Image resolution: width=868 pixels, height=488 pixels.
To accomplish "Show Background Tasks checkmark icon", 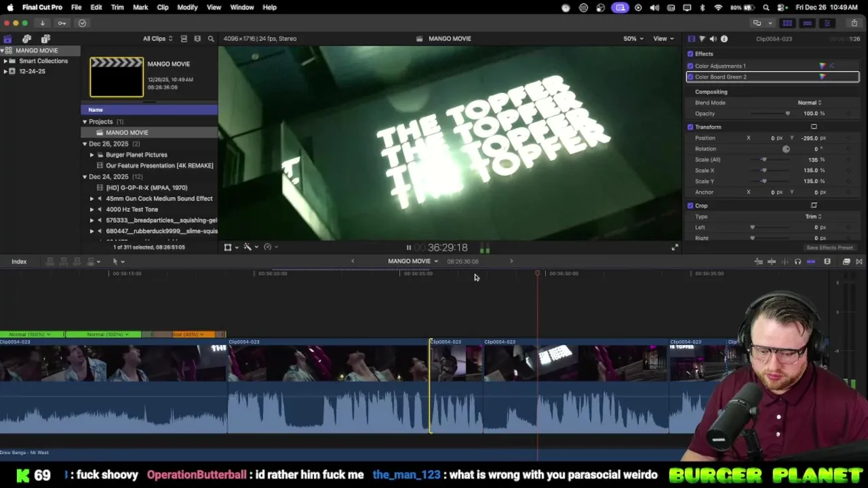I will pyautogui.click(x=82, y=23).
